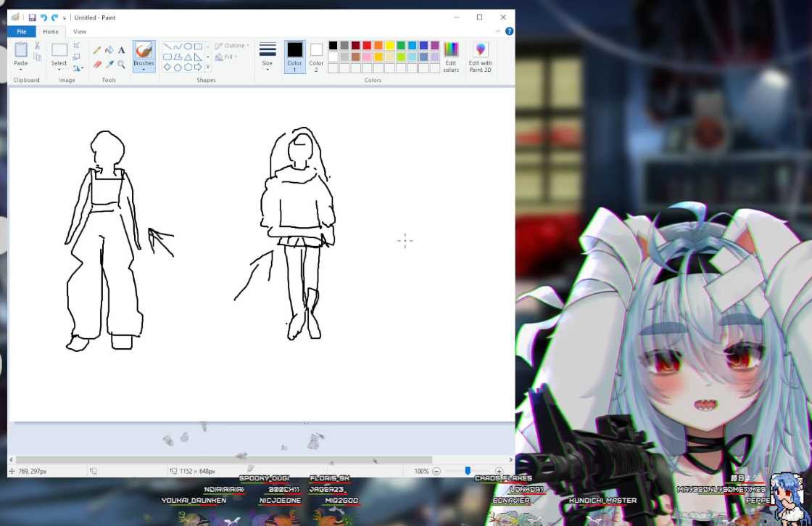
Task: Pick the Oval shape
Action: 188,46
